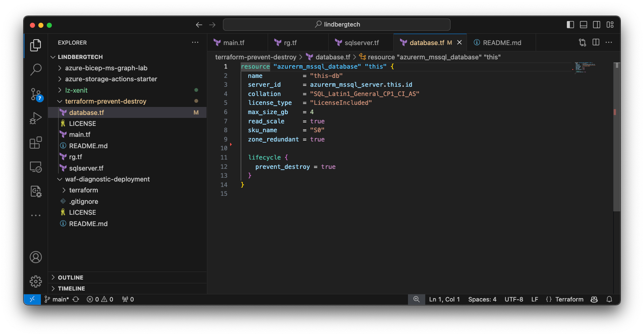
Task: Click the main* branch in status bar
Action: (57, 299)
